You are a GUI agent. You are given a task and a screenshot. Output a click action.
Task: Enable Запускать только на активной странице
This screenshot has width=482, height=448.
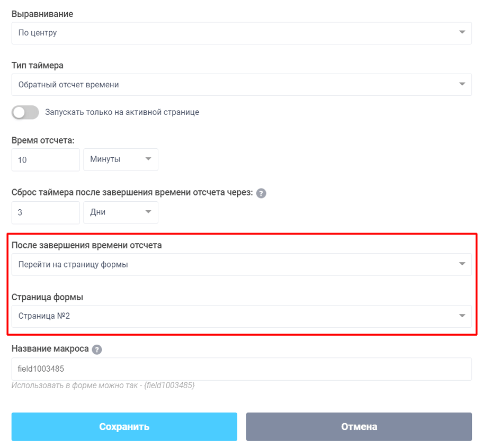click(x=25, y=112)
